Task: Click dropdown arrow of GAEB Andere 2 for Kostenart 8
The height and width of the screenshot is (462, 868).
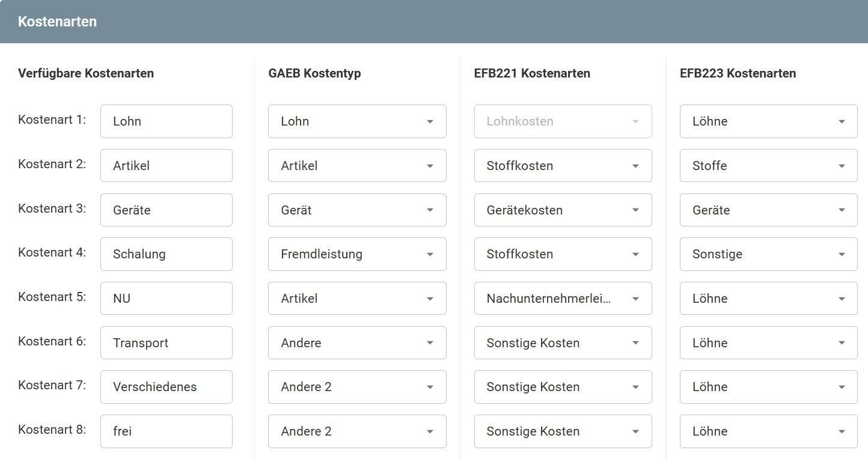Action: pos(430,431)
